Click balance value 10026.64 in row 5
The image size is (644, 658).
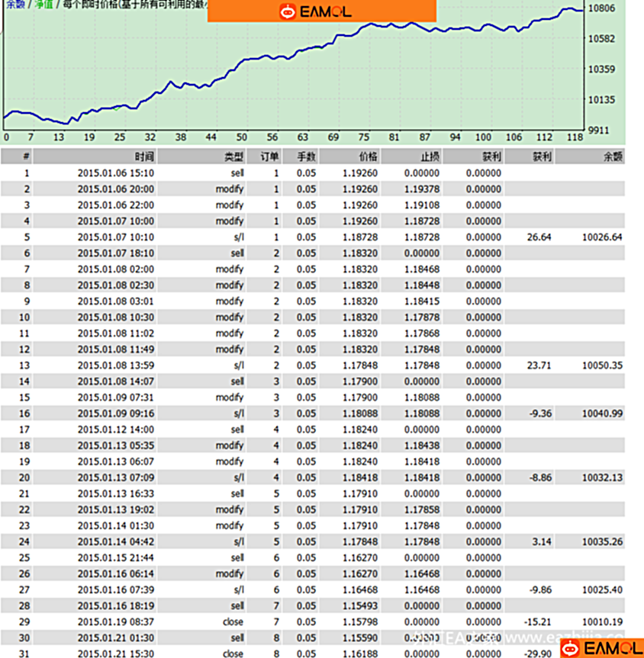[x=602, y=237]
